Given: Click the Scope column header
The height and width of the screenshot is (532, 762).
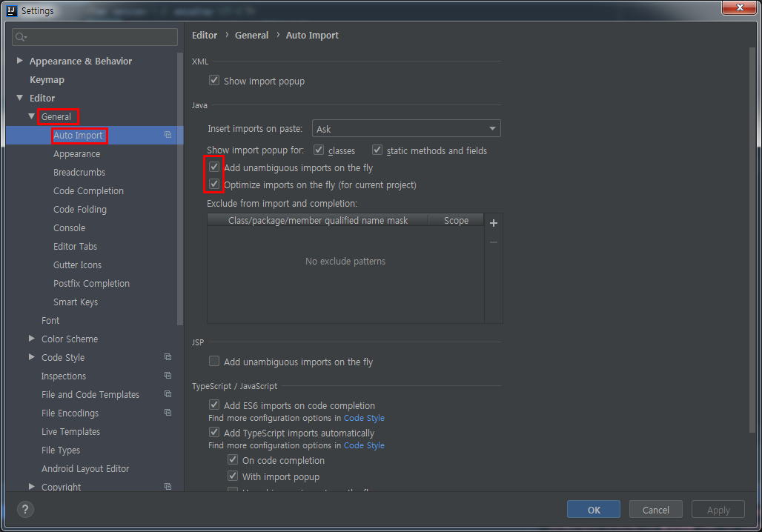Looking at the screenshot, I should [x=456, y=220].
